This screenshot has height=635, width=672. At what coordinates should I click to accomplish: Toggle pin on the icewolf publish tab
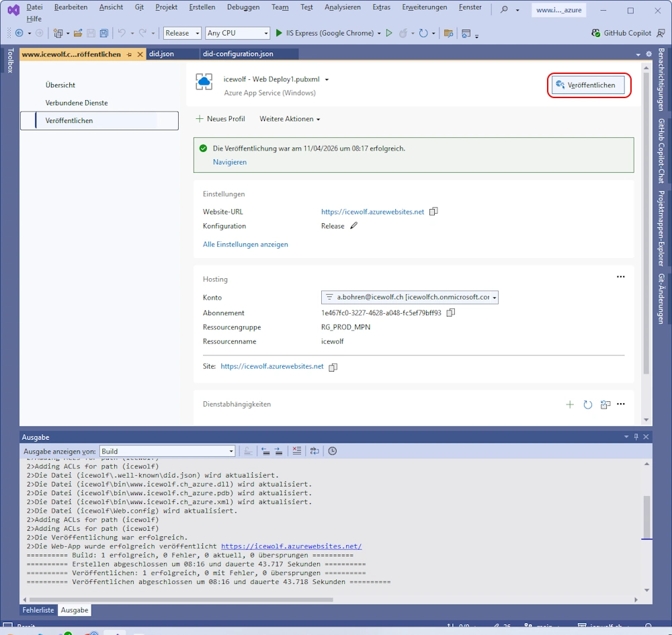tap(129, 54)
